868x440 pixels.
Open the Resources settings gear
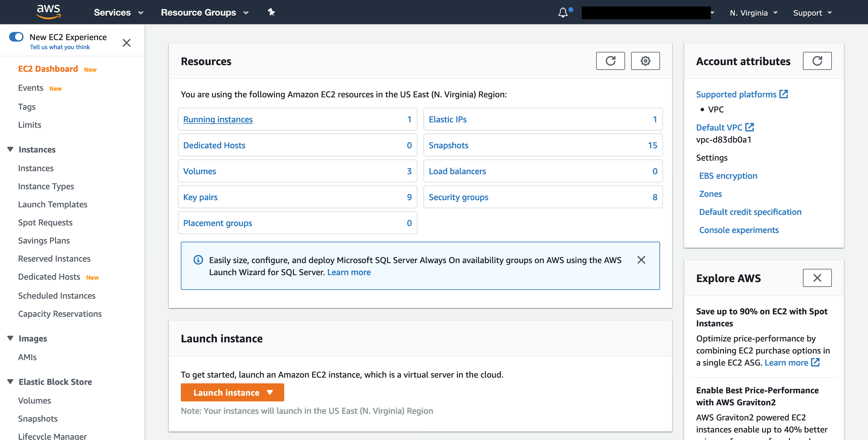point(645,61)
